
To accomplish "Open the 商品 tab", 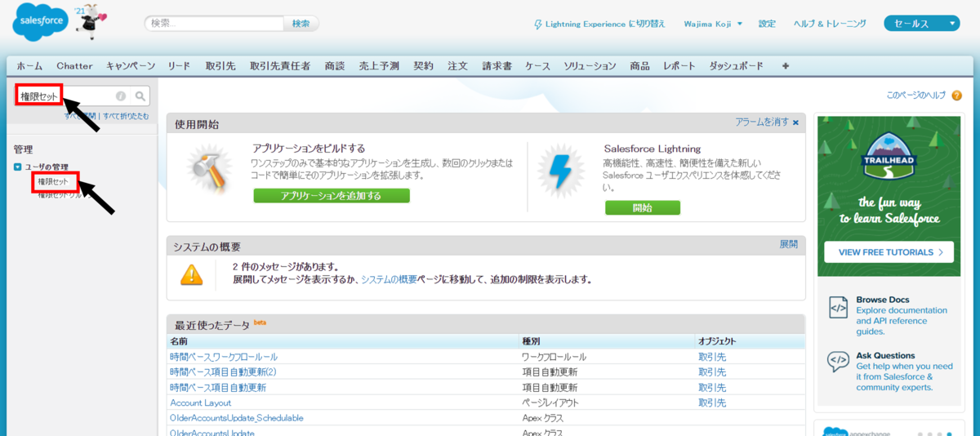I will click(x=640, y=66).
